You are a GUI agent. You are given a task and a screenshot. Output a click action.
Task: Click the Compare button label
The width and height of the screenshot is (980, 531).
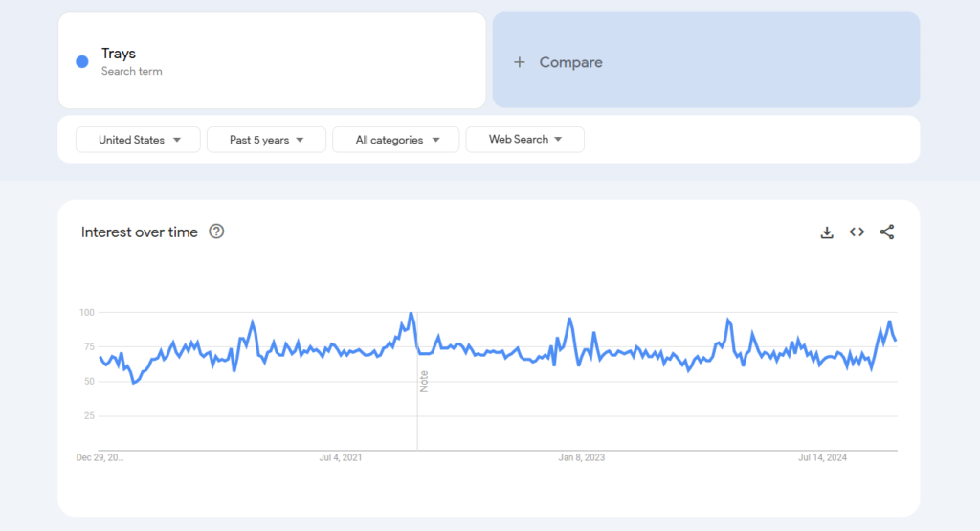(570, 62)
